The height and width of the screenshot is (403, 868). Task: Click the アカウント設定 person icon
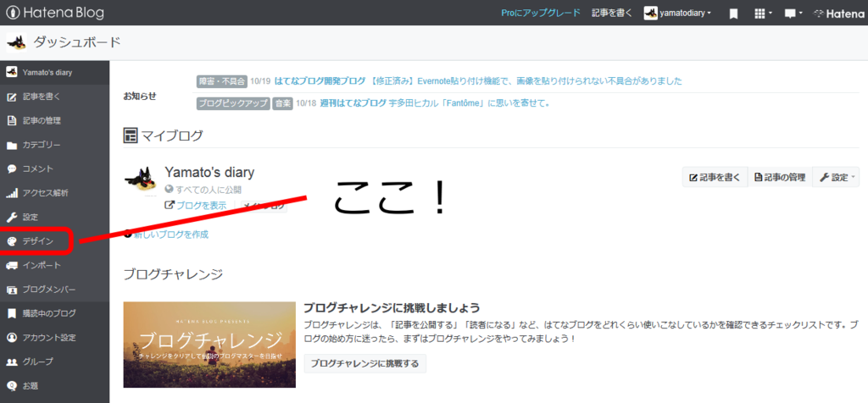click(12, 337)
